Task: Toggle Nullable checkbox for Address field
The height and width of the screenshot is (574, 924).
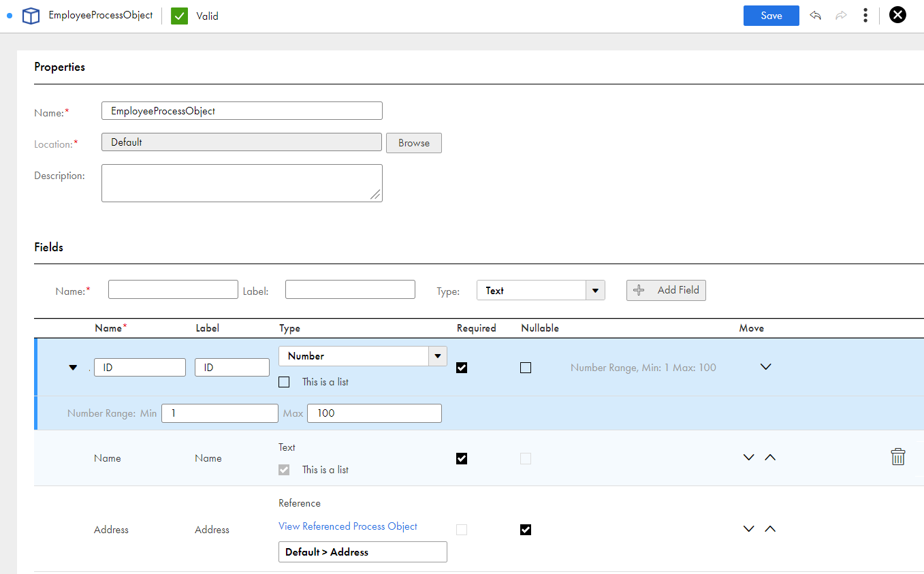Action: [526, 530]
